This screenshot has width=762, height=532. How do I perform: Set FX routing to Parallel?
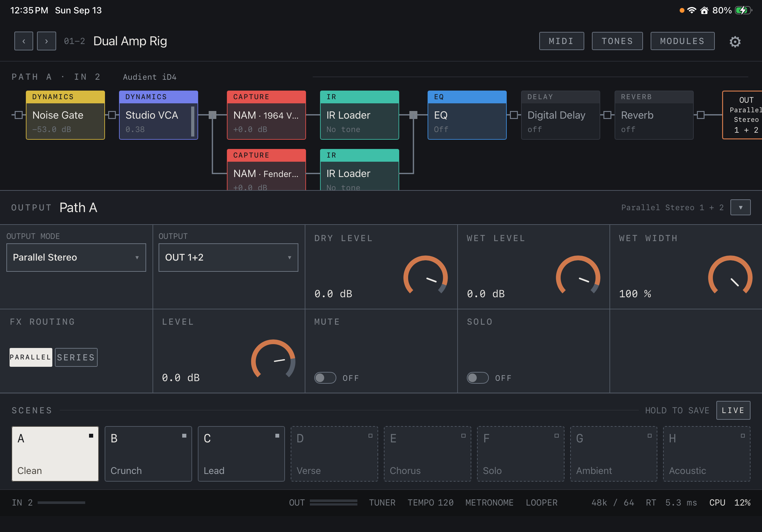[31, 357]
